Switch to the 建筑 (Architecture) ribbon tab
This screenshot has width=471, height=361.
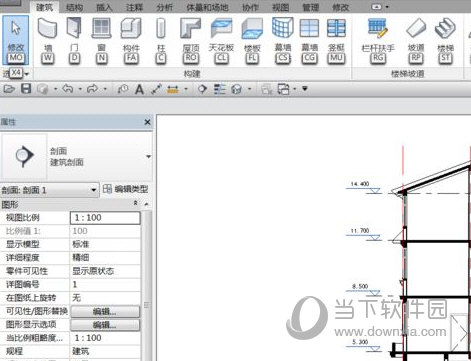tap(44, 7)
